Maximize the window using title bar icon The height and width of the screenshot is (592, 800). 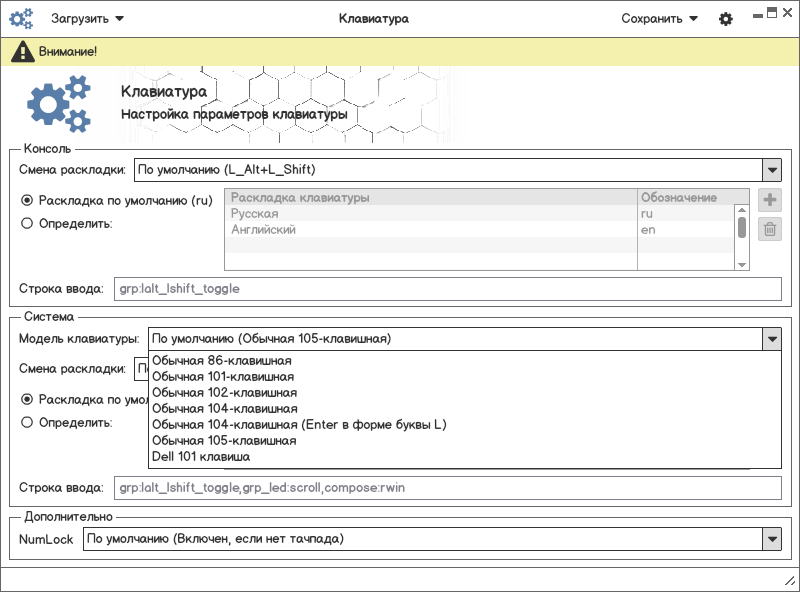click(772, 13)
